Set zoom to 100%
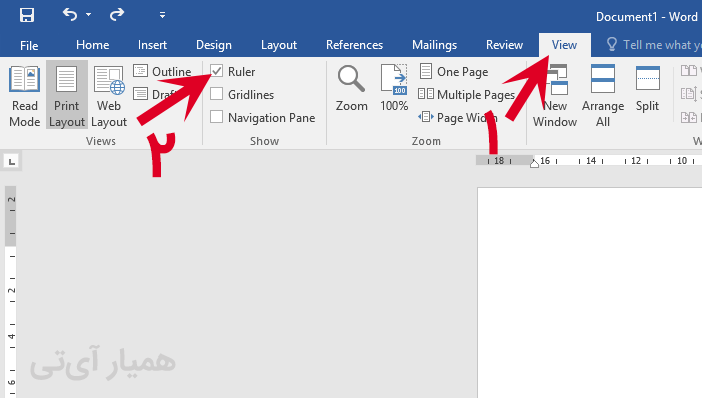The image size is (702, 398). [x=394, y=87]
